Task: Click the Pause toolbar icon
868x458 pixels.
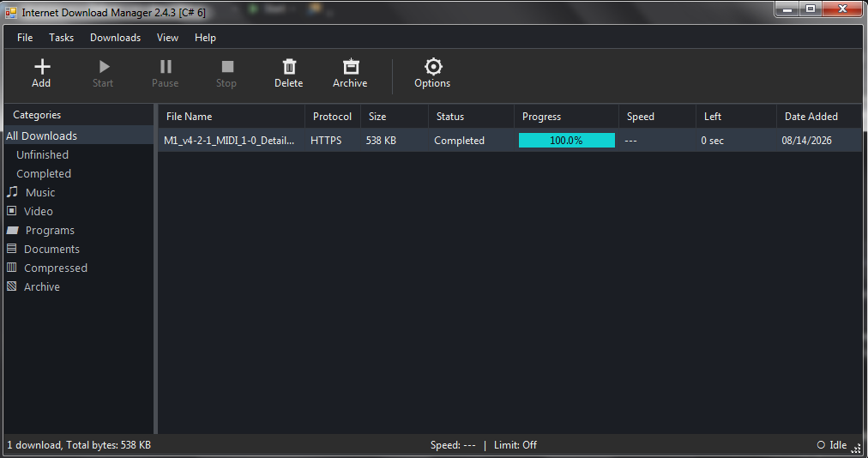Action: pos(166,66)
